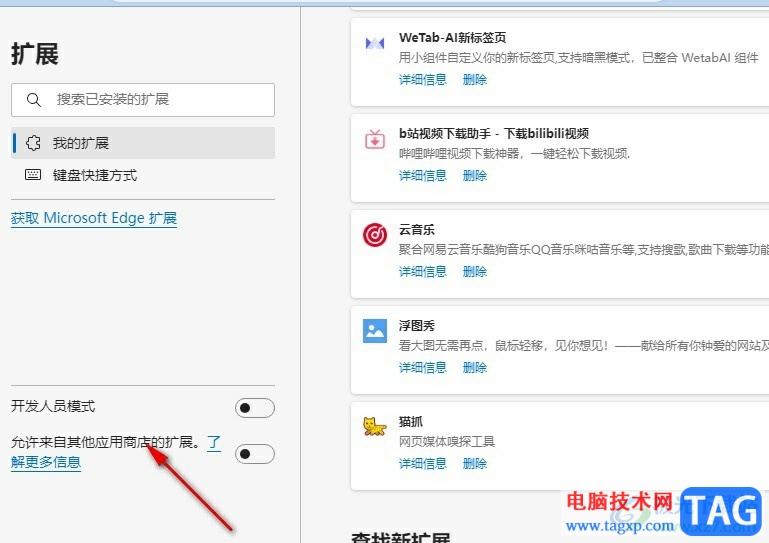Open 键盘快捷方式 section

point(143,175)
